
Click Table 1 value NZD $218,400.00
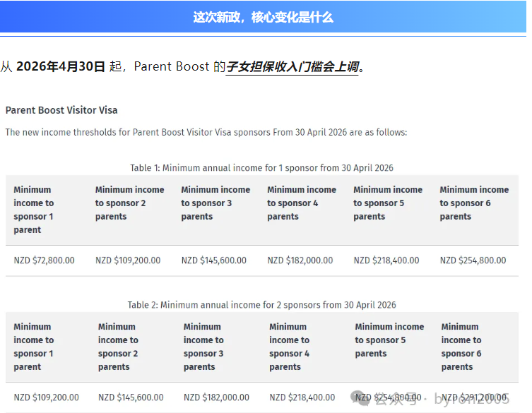pyautogui.click(x=386, y=261)
